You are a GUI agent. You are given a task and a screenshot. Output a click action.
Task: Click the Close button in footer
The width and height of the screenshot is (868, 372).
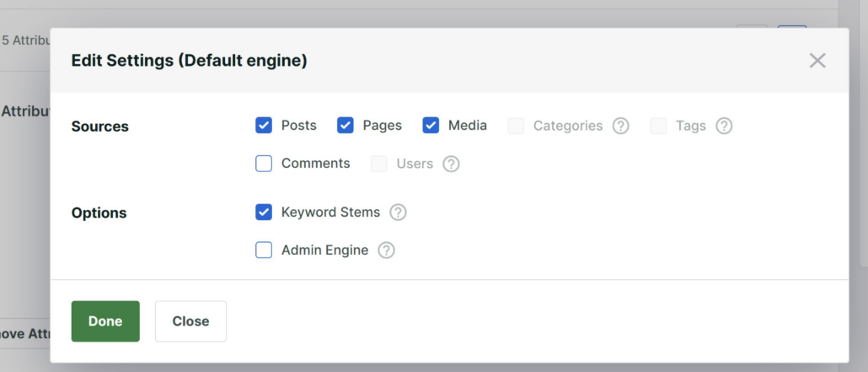pyautogui.click(x=190, y=321)
